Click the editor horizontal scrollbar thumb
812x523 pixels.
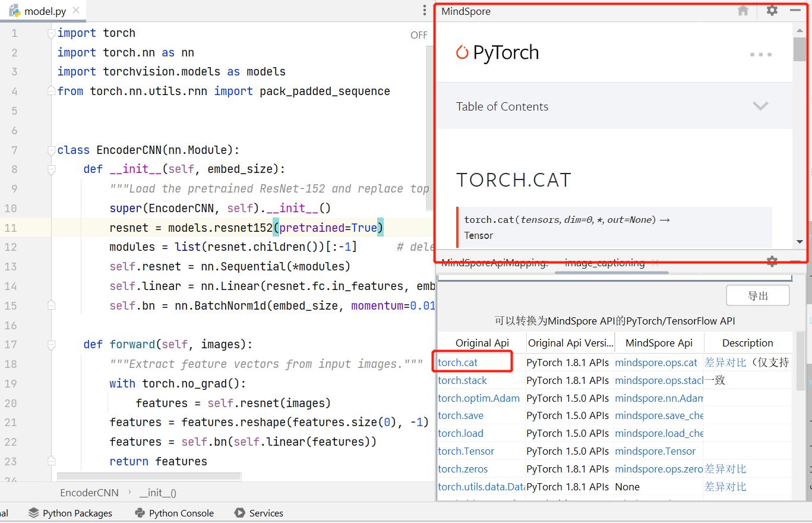coord(149,476)
